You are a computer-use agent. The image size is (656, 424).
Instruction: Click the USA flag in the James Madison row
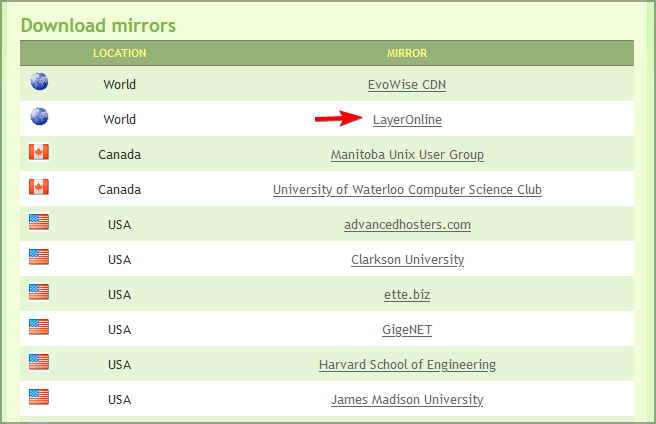pyautogui.click(x=39, y=398)
